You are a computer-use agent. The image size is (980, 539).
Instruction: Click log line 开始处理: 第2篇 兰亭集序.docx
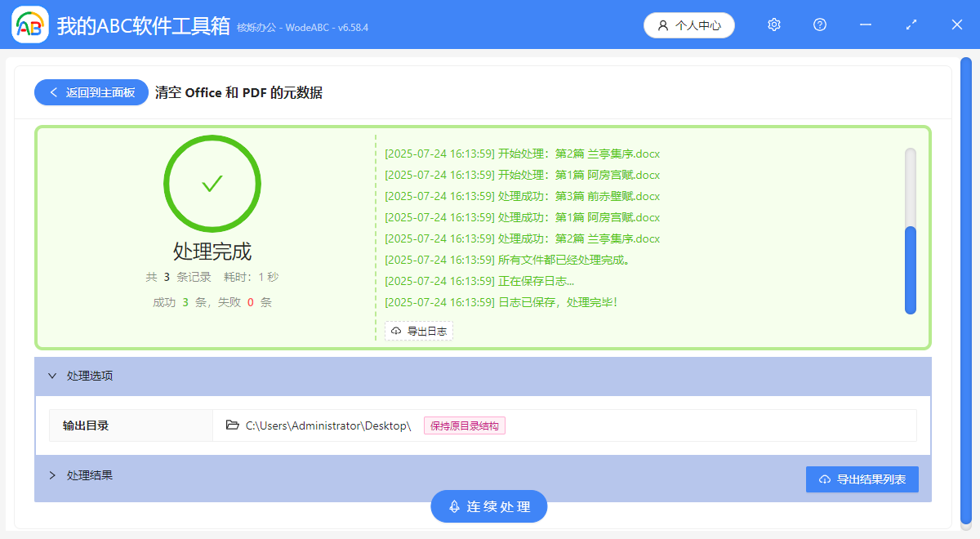522,154
